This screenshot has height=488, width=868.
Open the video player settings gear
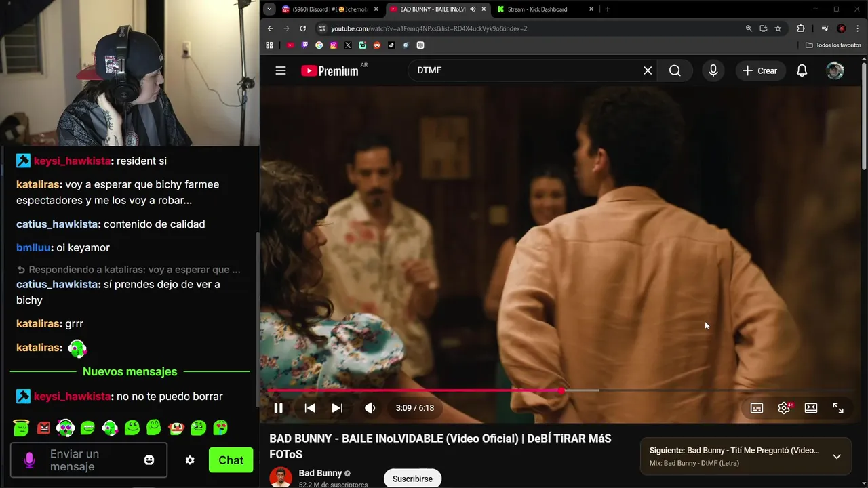click(784, 408)
